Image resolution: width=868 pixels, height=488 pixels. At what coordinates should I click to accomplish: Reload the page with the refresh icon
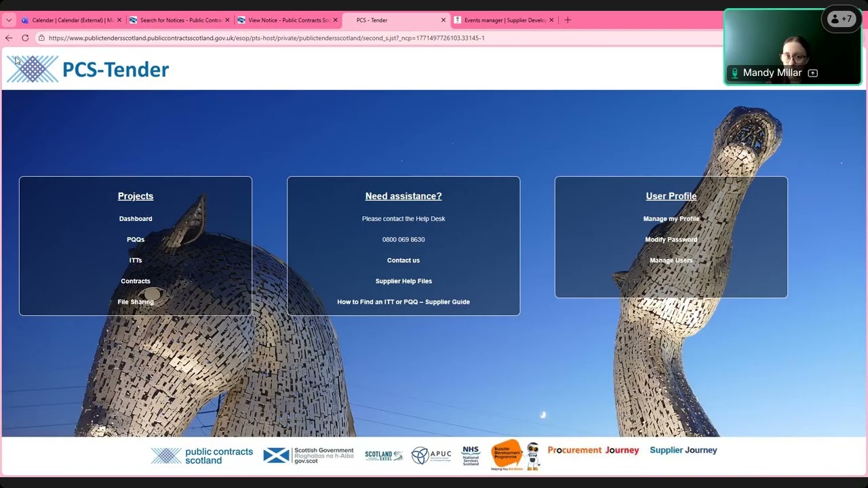(25, 38)
